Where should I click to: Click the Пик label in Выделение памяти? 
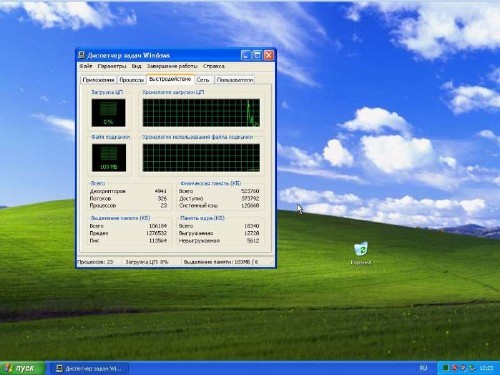tap(94, 240)
